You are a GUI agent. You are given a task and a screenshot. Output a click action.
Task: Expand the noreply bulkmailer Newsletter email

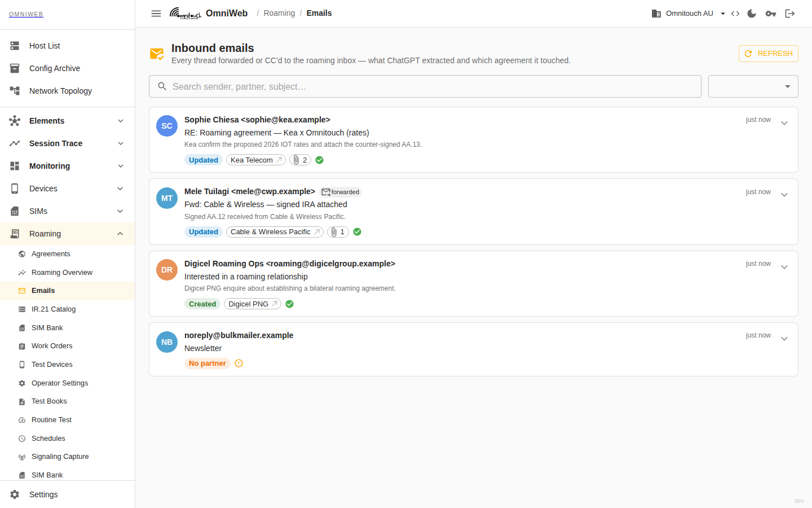coord(784,339)
